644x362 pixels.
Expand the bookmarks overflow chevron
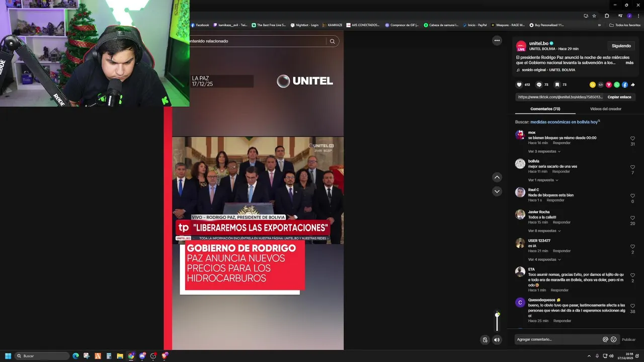pos(599,25)
